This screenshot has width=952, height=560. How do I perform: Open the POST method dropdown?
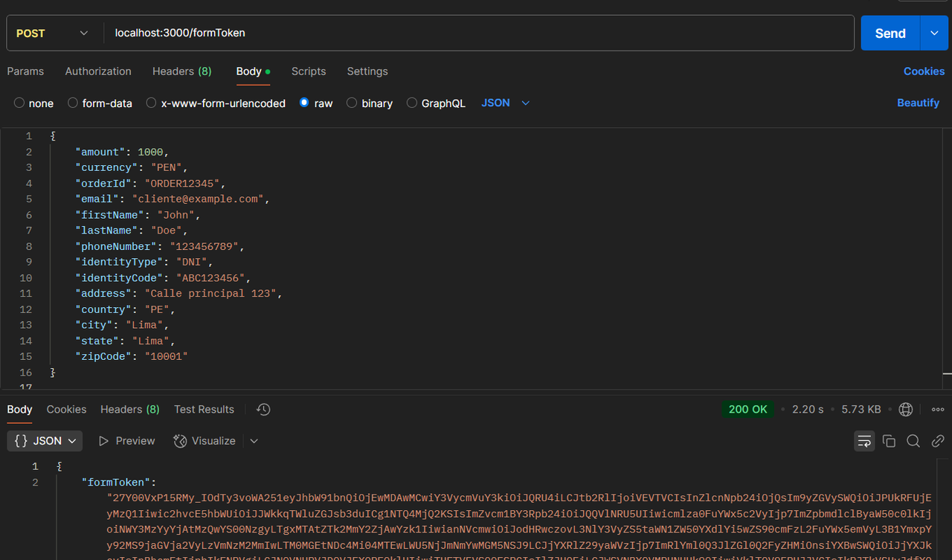(x=52, y=33)
